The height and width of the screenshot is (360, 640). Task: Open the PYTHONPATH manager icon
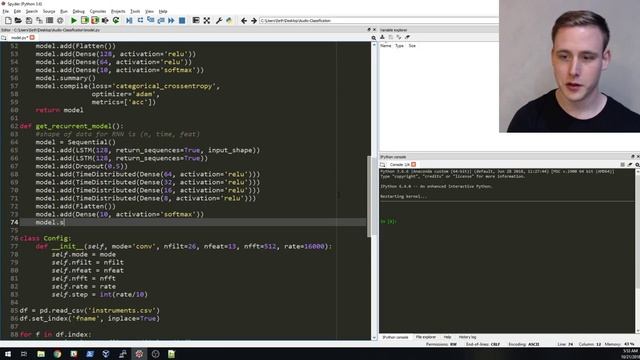pos(229,20)
